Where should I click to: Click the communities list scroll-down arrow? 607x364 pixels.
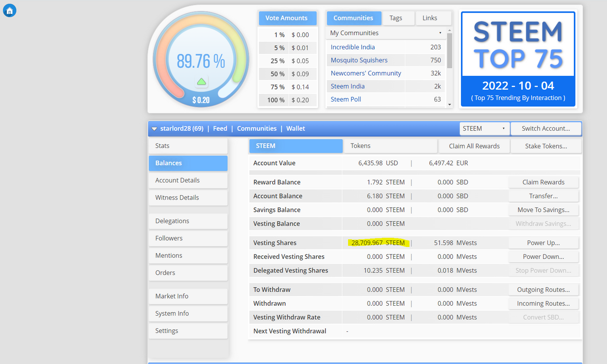coord(450,104)
